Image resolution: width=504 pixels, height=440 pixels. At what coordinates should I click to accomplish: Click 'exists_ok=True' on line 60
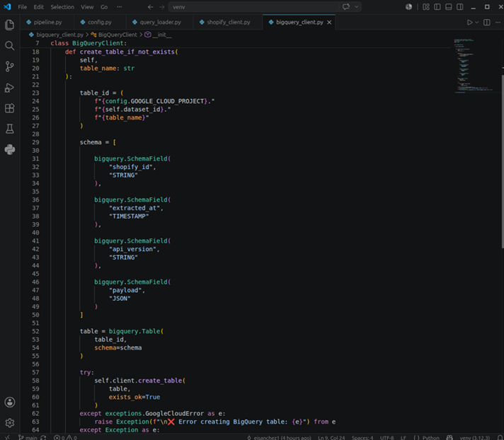click(x=134, y=397)
